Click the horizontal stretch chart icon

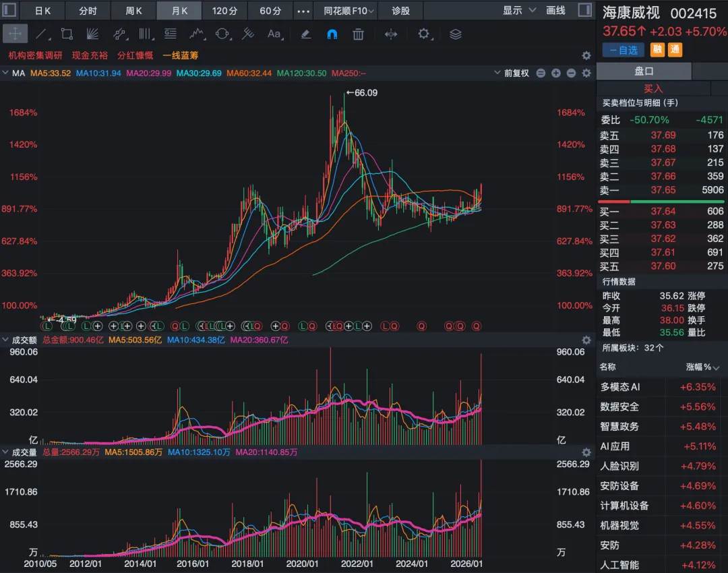point(391,34)
